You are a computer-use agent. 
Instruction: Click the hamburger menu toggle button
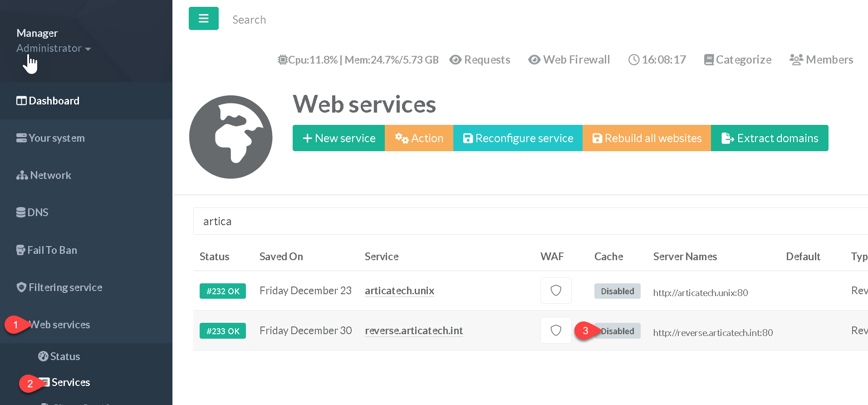click(x=203, y=19)
